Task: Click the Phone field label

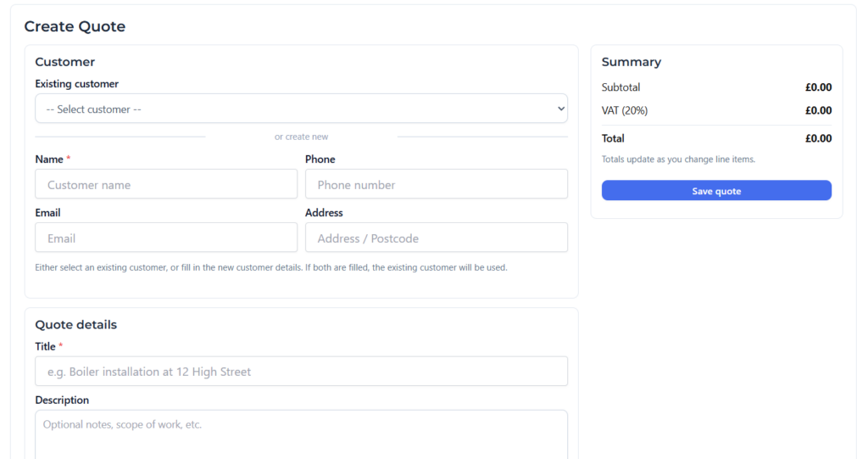Action: [x=320, y=160]
